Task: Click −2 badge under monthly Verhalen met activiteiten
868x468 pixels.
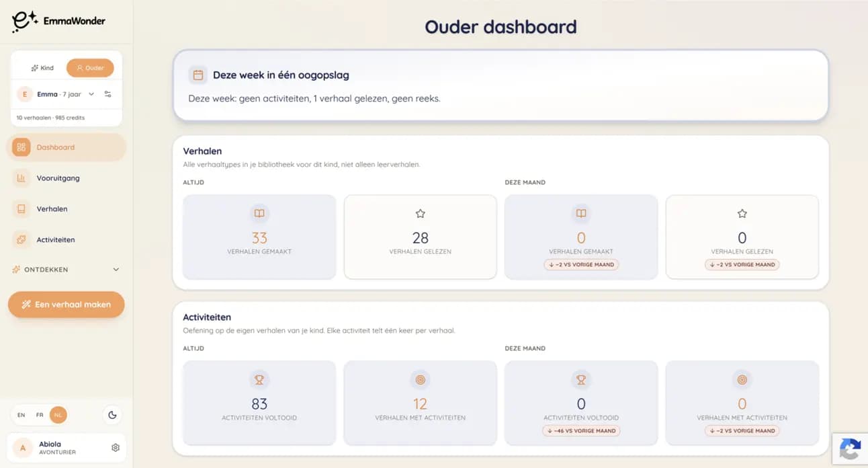Action: (x=742, y=431)
